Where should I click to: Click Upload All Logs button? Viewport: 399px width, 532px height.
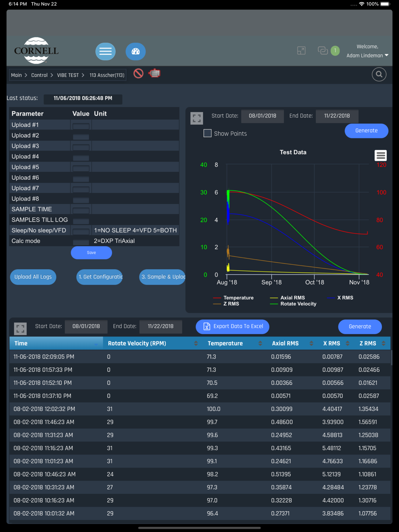(33, 277)
